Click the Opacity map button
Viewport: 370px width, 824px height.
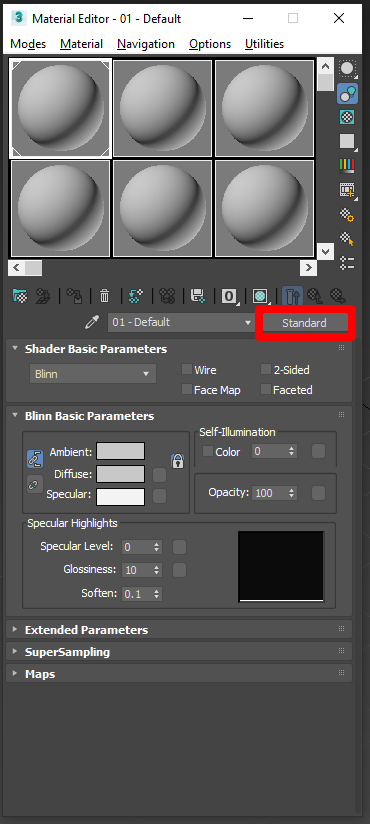click(318, 493)
